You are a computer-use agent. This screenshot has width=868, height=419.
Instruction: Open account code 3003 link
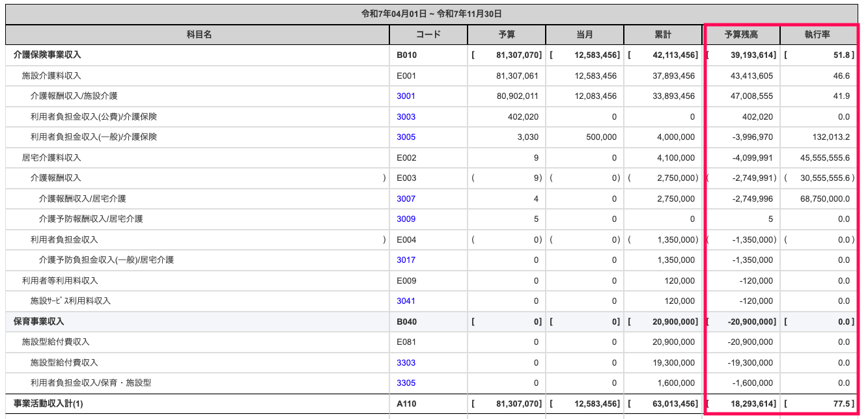406,117
